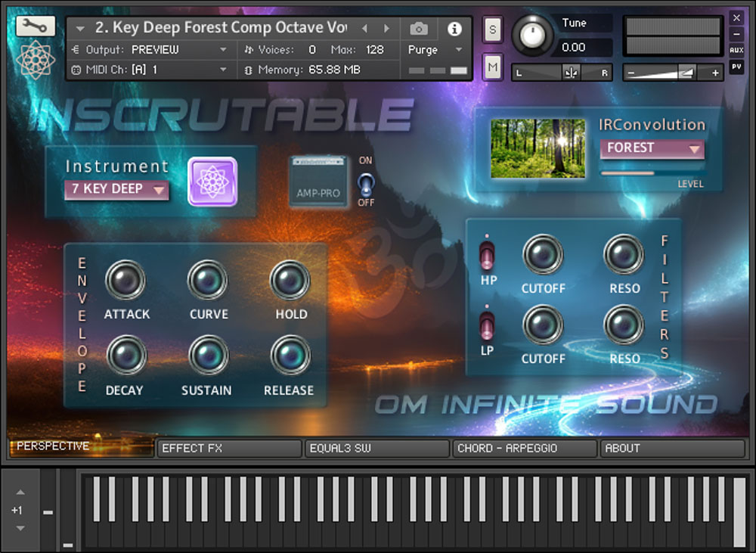756x553 pixels.
Task: Expand the instrument name dropdown arrow
Action: (81, 29)
